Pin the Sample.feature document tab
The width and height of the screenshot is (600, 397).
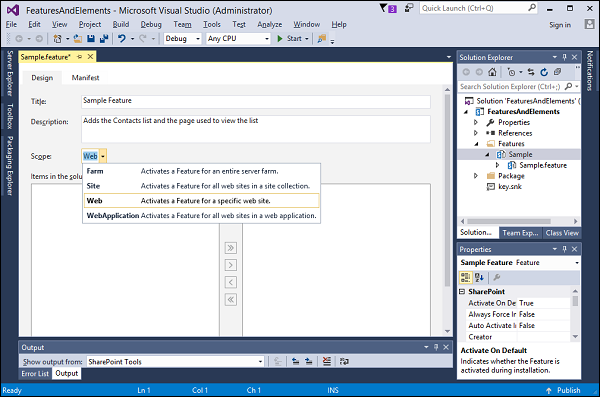[x=80, y=57]
